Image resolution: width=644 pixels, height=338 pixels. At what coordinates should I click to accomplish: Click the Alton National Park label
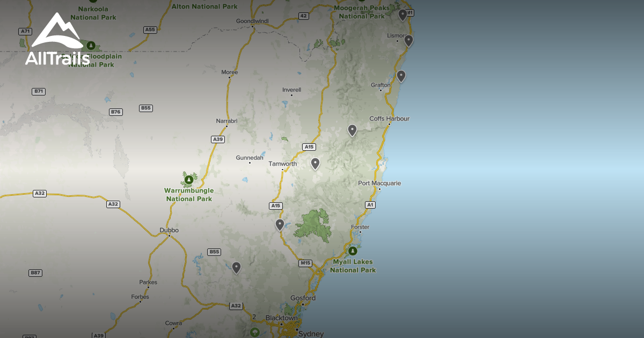pyautogui.click(x=204, y=6)
